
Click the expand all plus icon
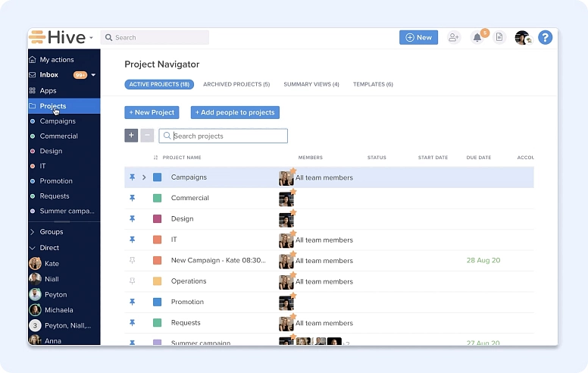(131, 136)
